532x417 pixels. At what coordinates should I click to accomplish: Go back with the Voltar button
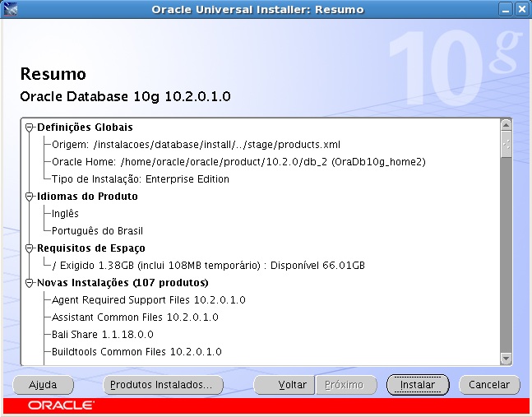(284, 385)
